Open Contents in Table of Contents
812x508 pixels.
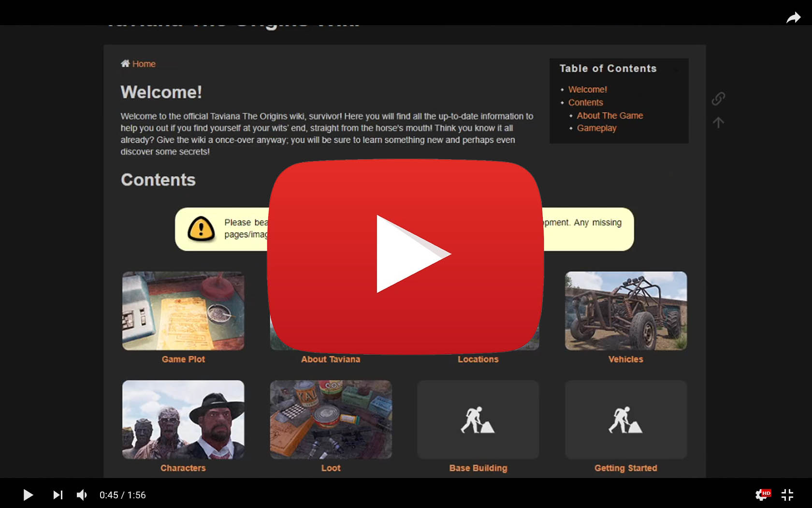585,103
